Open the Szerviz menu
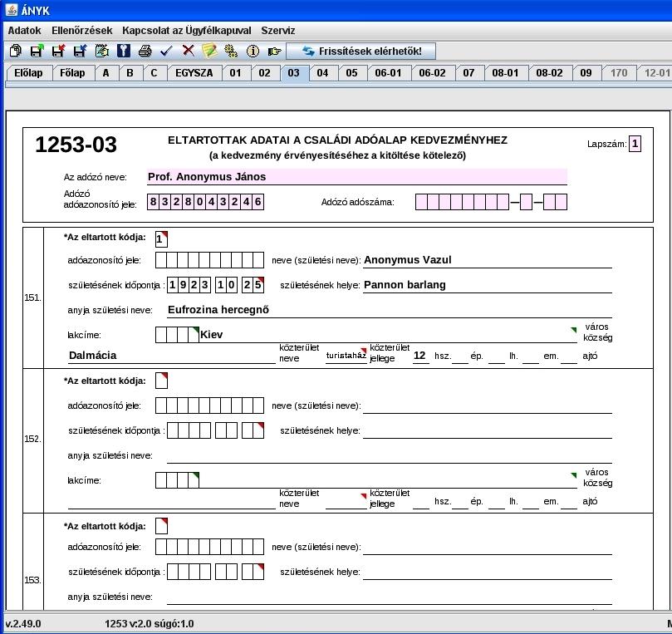This screenshot has width=672, height=634. (x=278, y=31)
